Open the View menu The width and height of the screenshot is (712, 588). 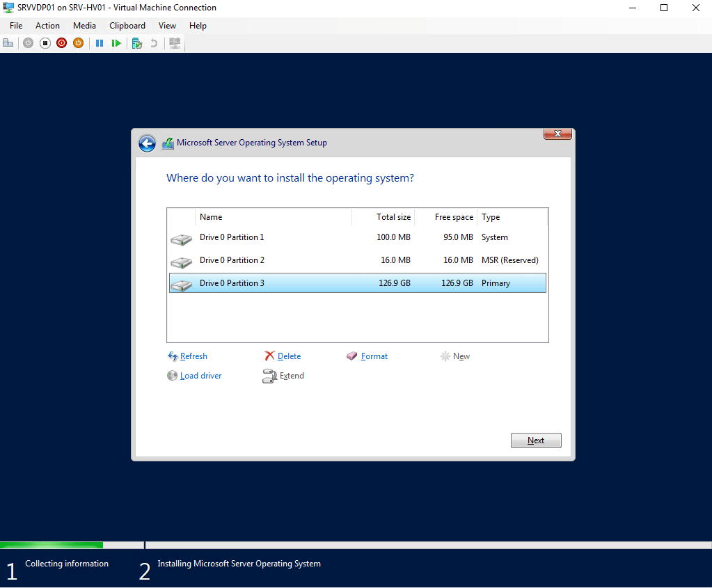[x=167, y=26]
